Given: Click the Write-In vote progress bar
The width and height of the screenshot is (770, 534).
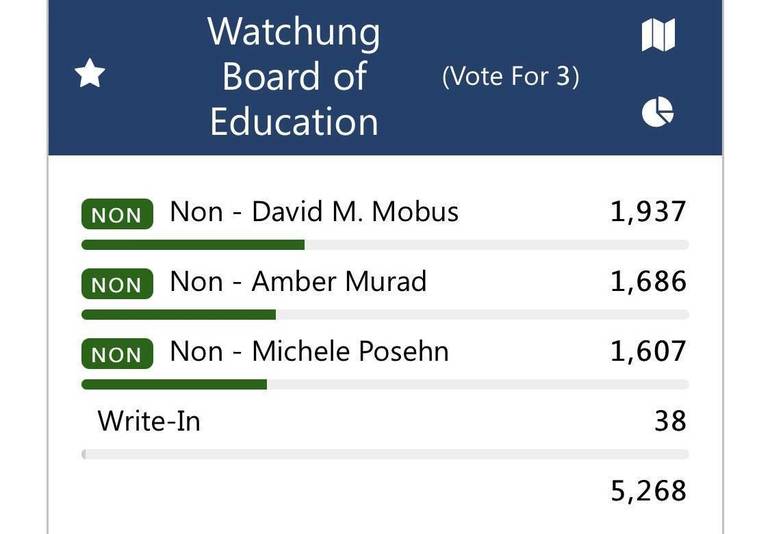Looking at the screenshot, I should click(384, 454).
